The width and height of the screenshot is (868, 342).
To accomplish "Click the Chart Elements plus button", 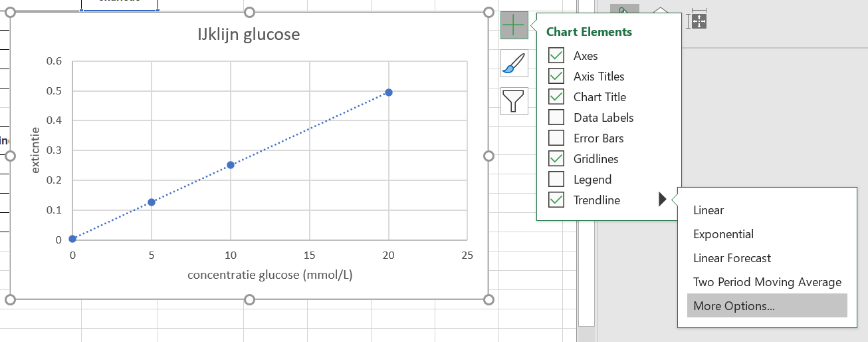I will point(514,25).
